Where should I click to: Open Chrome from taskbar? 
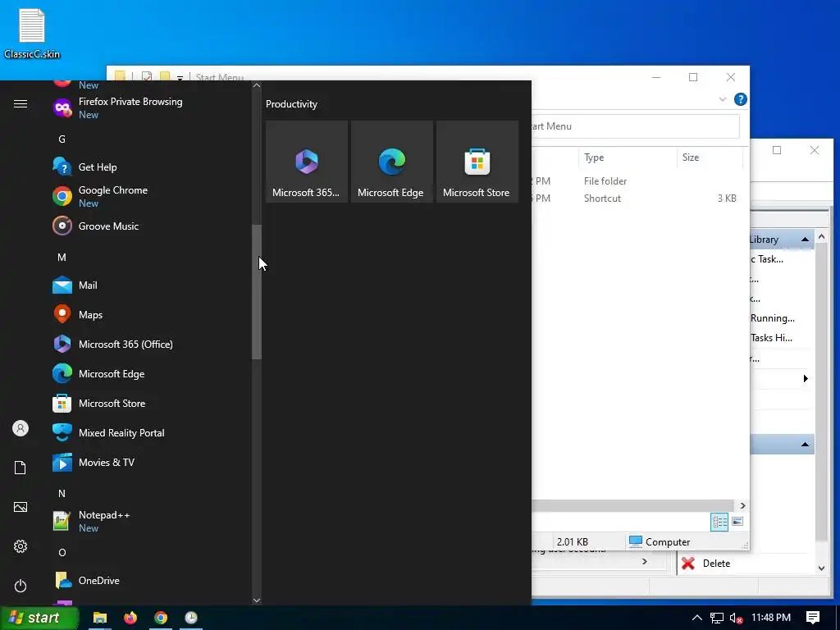(161, 618)
